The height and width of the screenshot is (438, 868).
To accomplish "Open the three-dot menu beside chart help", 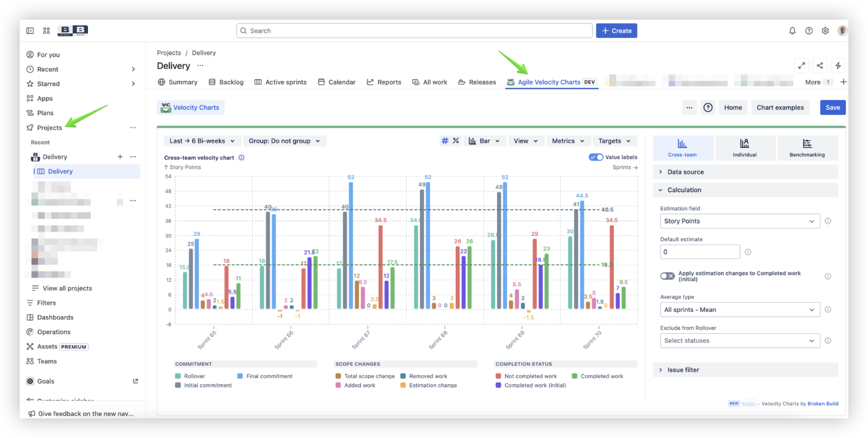I will 689,108.
